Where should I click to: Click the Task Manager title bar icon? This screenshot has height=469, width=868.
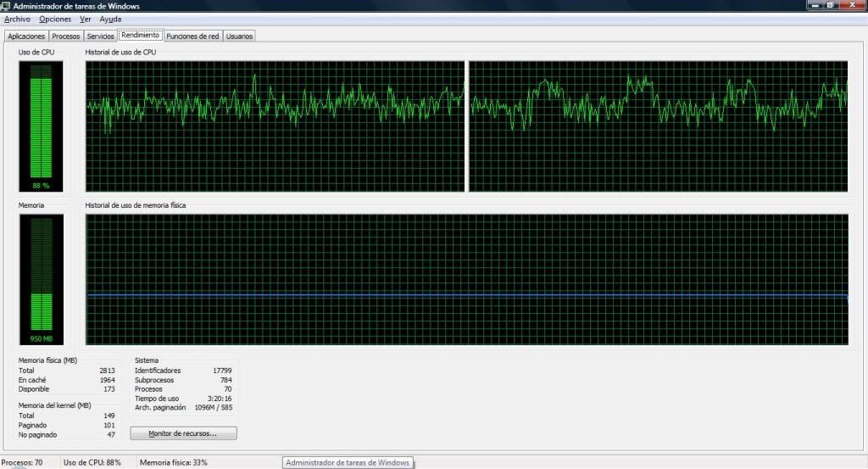pyautogui.click(x=7, y=6)
